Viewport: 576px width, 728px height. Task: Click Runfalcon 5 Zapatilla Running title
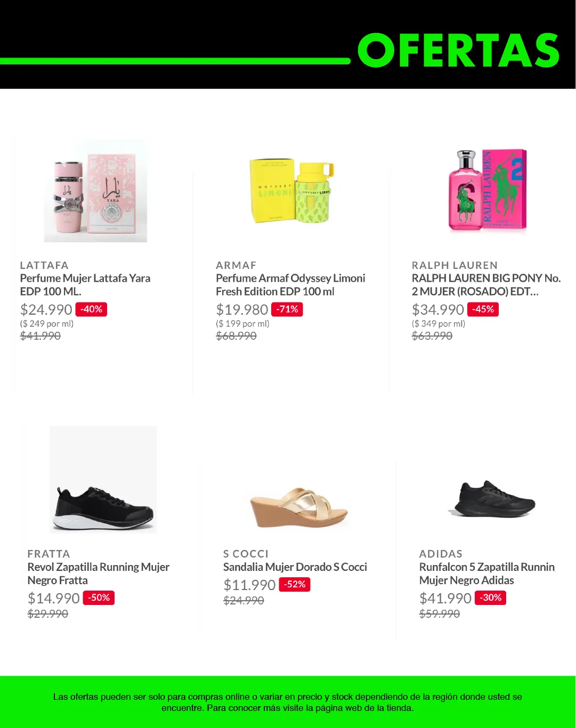(x=486, y=574)
